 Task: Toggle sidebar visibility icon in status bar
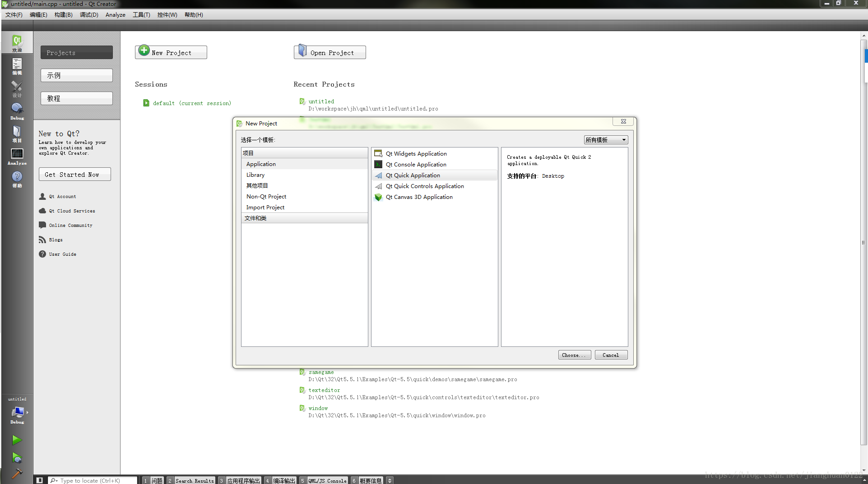[x=40, y=480]
